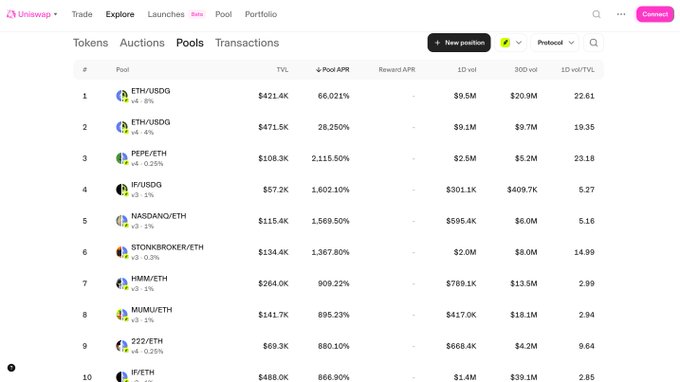Select the Pools tab
Viewport: 680px width, 382px height.
click(x=190, y=43)
